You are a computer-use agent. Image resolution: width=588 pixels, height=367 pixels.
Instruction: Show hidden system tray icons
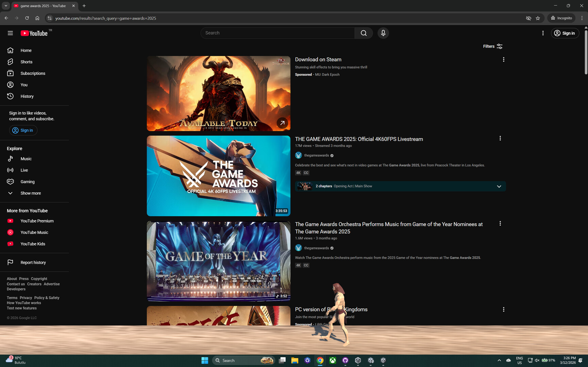click(499, 360)
